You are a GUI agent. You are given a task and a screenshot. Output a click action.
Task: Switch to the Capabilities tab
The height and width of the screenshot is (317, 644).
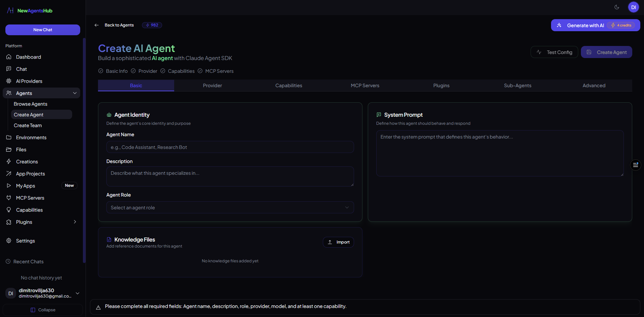289,86
